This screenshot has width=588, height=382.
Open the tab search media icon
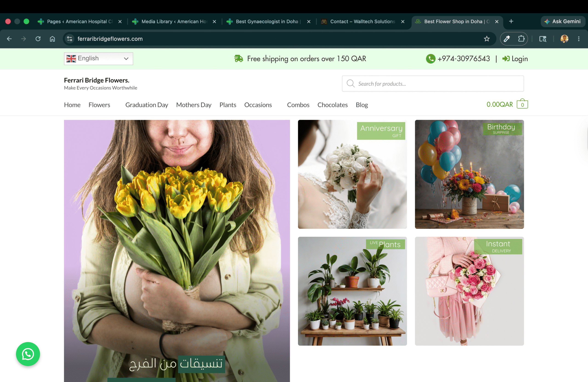tap(543, 39)
